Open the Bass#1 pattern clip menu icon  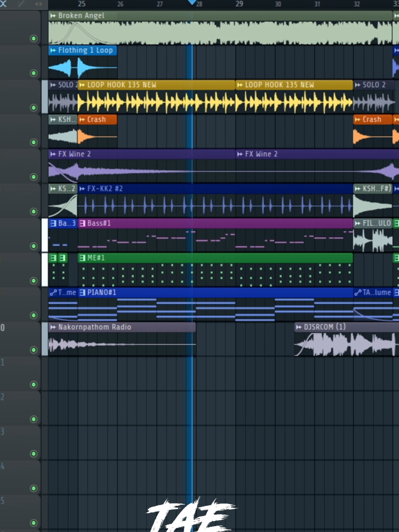[x=82, y=223]
